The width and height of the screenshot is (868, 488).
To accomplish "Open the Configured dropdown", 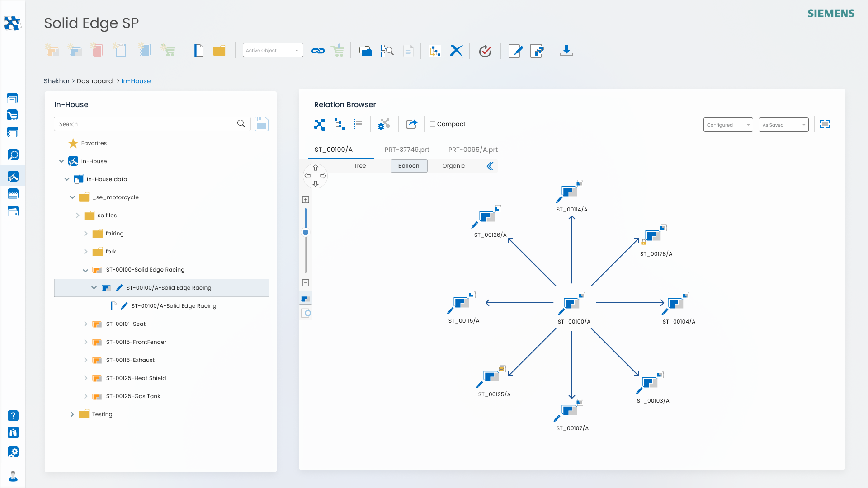I will point(728,125).
